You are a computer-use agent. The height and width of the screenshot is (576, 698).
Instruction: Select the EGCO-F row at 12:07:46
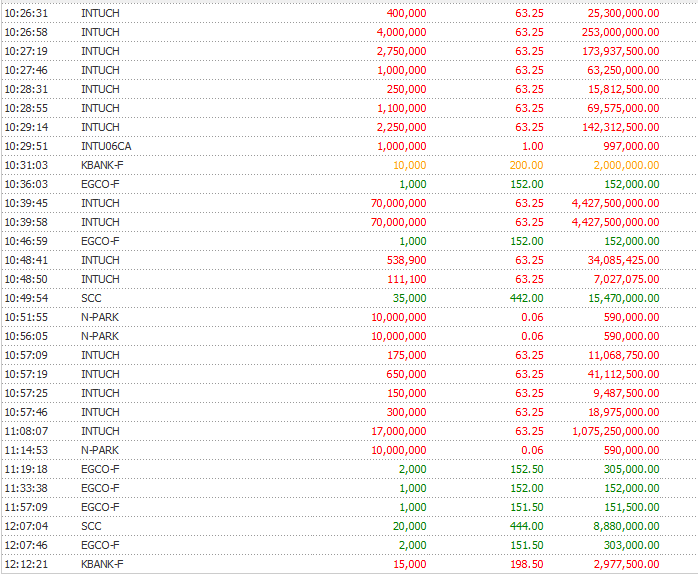click(x=349, y=545)
